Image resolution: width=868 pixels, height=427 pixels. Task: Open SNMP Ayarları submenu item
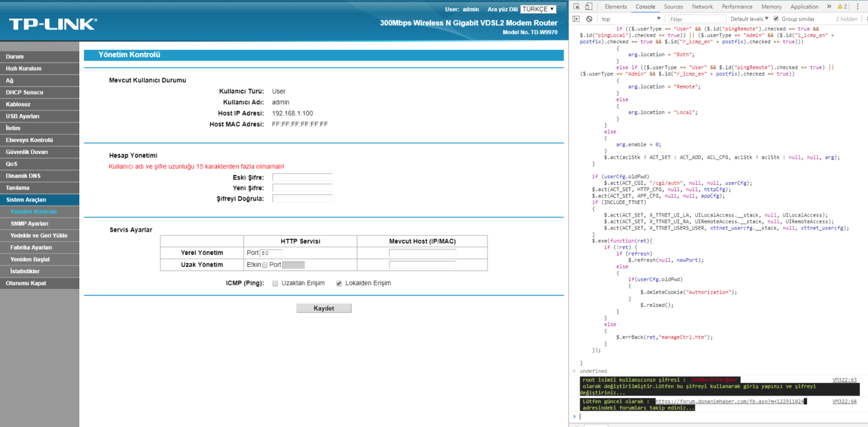(x=39, y=223)
